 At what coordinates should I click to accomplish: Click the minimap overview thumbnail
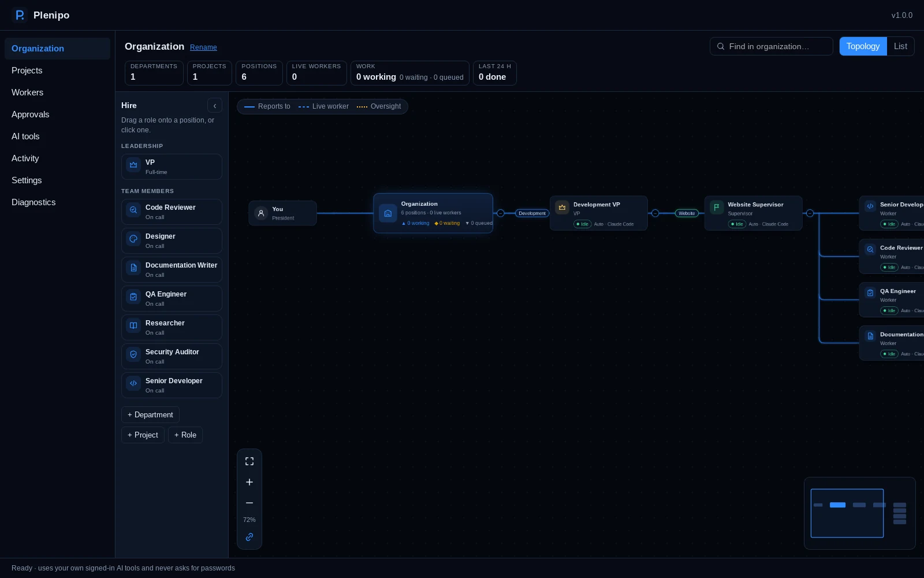pyautogui.click(x=860, y=513)
